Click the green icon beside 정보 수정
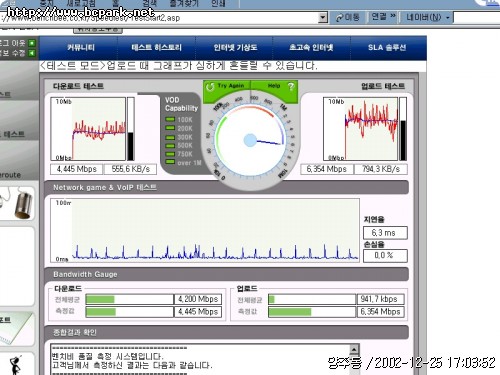 (32, 53)
